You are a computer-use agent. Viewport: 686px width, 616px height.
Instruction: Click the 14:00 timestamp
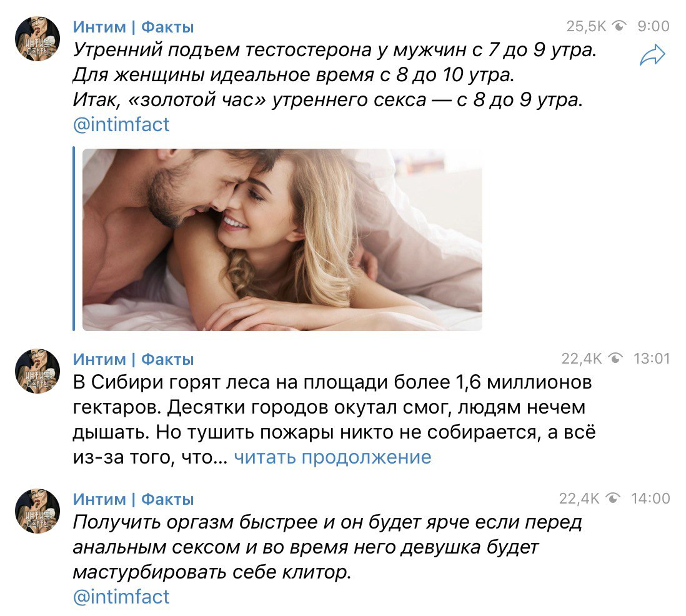coord(650,499)
